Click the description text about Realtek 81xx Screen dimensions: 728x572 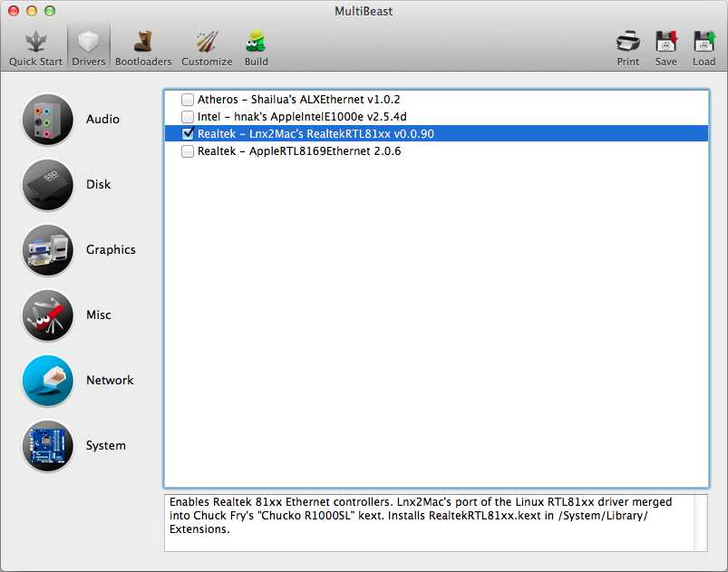pyautogui.click(x=420, y=516)
